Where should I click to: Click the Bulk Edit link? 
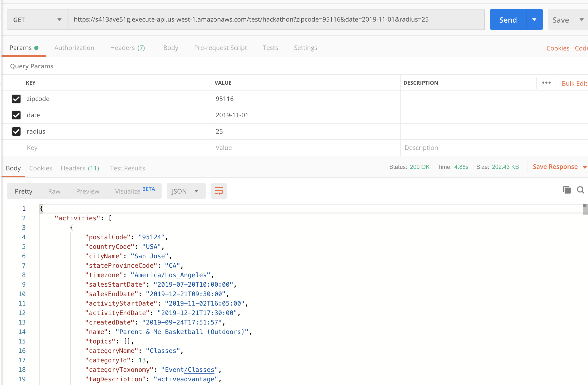point(574,83)
